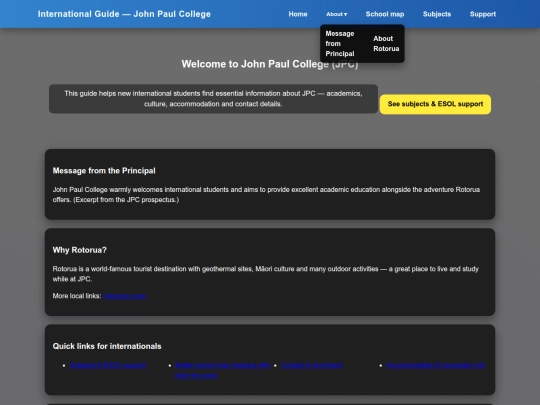Viewport: 540px width, 405px height.
Task: Open Contact & enrolment quick link
Action: 311,365
